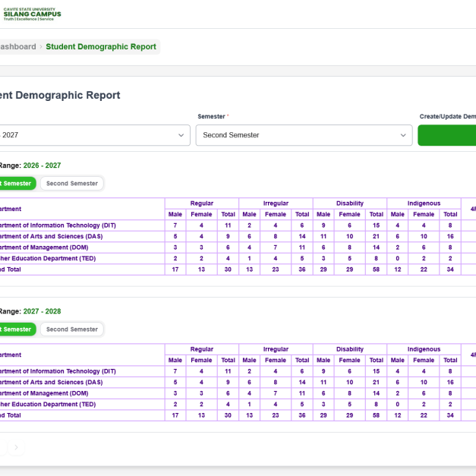
Task: Select First Semester tab for 2026 - 2027
Action: pos(17,184)
